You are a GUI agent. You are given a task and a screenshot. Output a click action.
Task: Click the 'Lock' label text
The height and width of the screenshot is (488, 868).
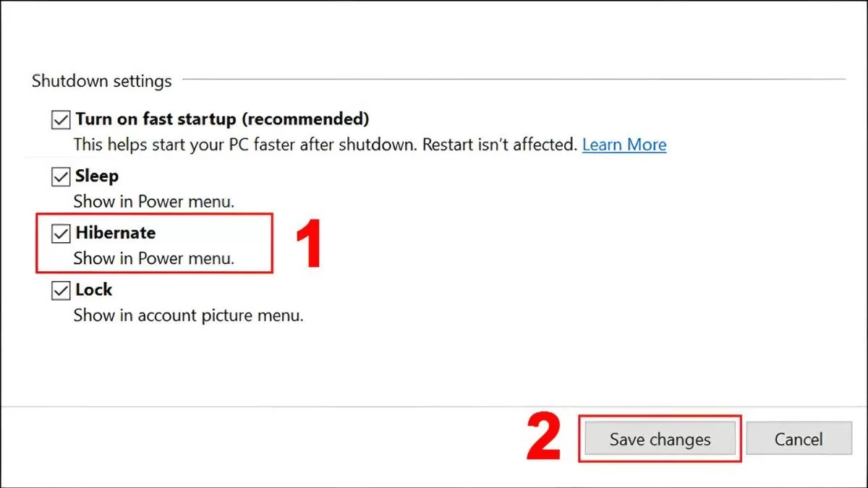(93, 290)
